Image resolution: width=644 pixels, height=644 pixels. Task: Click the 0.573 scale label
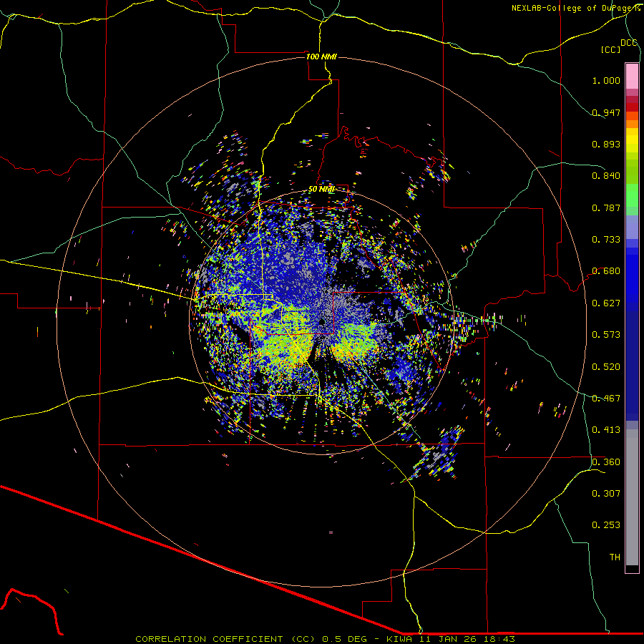(606, 335)
